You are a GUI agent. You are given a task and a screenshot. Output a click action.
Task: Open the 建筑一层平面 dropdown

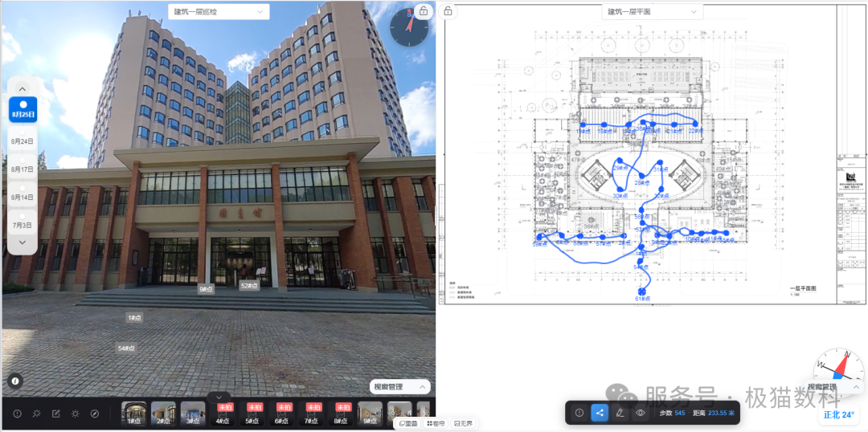pos(652,11)
